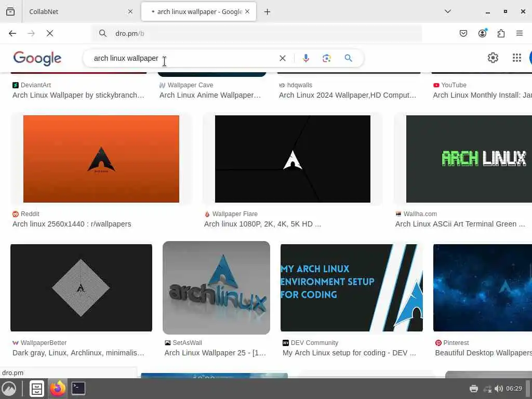The height and width of the screenshot is (399, 532).
Task: Open the volume speaker tray icon
Action: tap(498, 389)
